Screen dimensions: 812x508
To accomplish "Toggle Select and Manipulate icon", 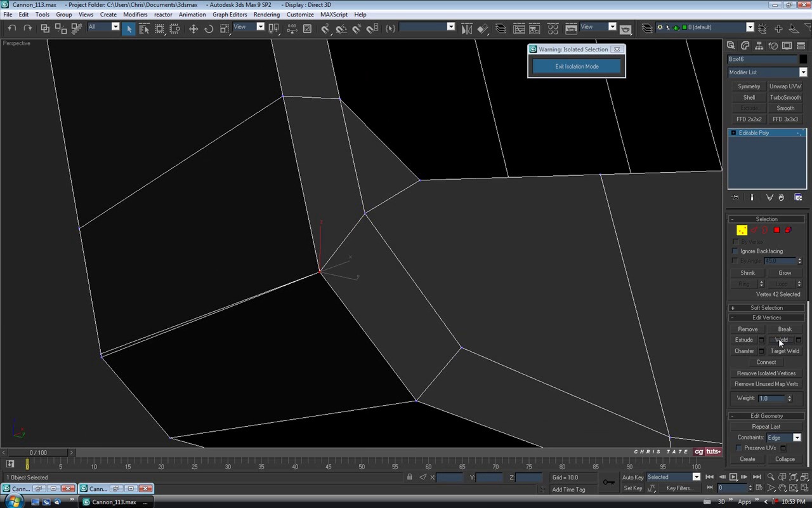I will [292, 29].
